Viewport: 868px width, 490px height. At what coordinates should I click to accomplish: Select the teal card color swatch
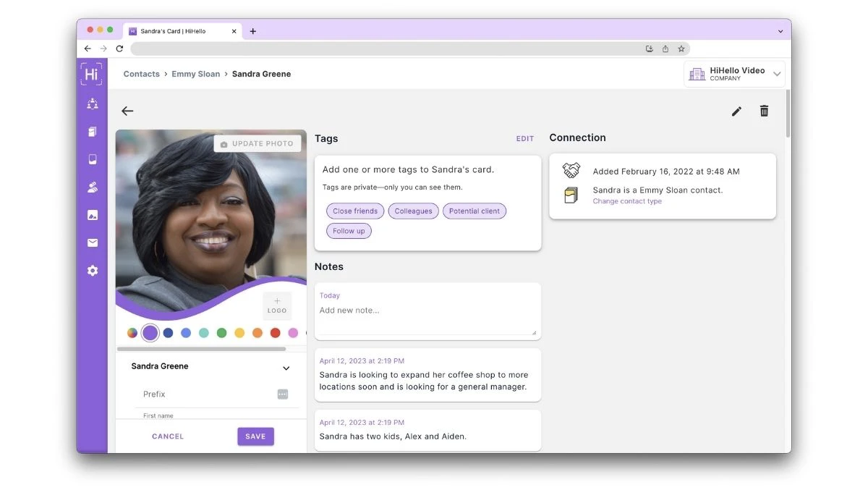tap(205, 332)
